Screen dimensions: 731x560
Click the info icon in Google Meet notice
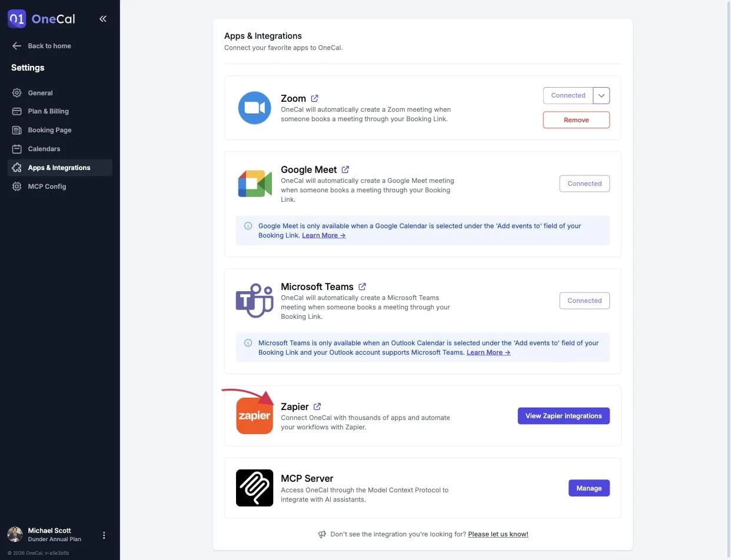coord(248,226)
